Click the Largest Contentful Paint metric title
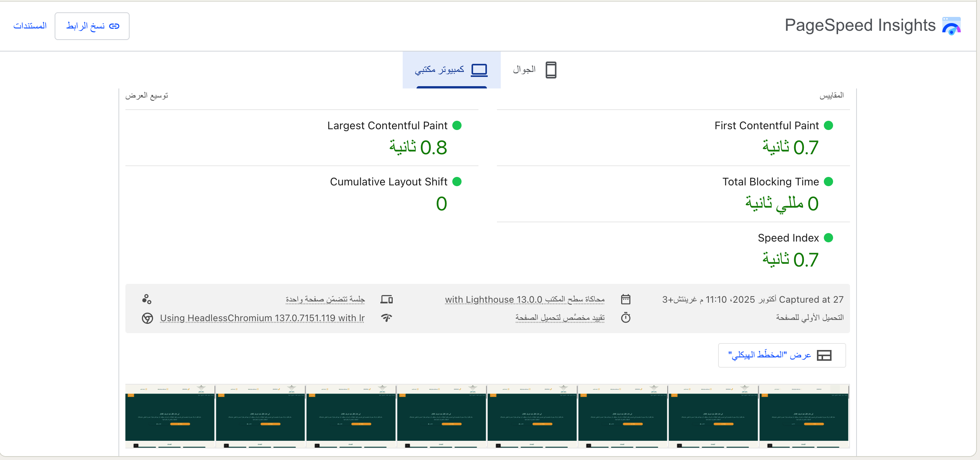This screenshot has width=980, height=460. [387, 126]
